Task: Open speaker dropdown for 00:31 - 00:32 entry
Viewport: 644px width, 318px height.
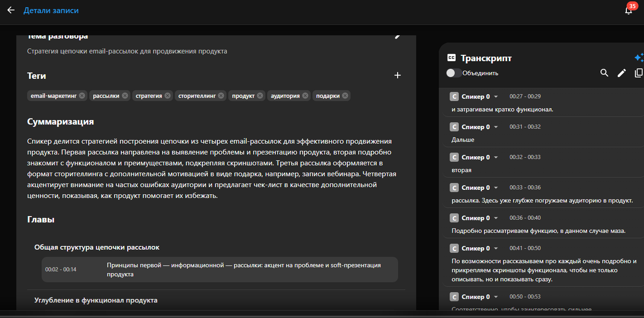Action: click(496, 127)
